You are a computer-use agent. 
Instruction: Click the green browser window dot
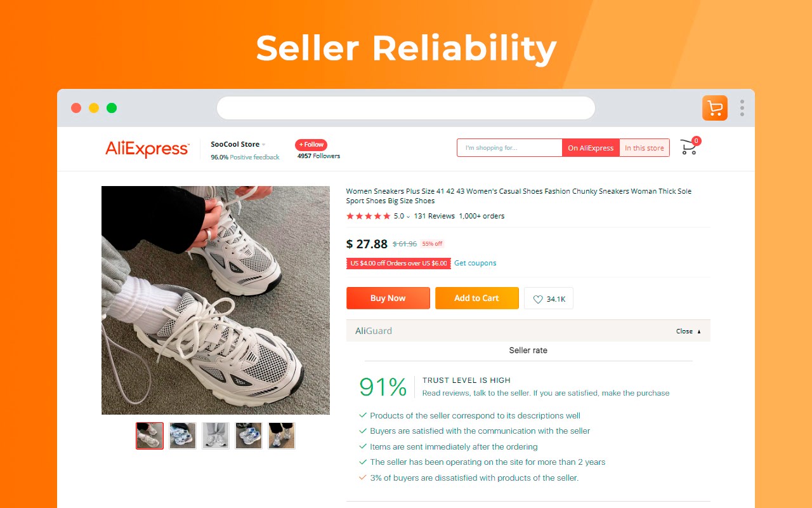[x=112, y=108]
